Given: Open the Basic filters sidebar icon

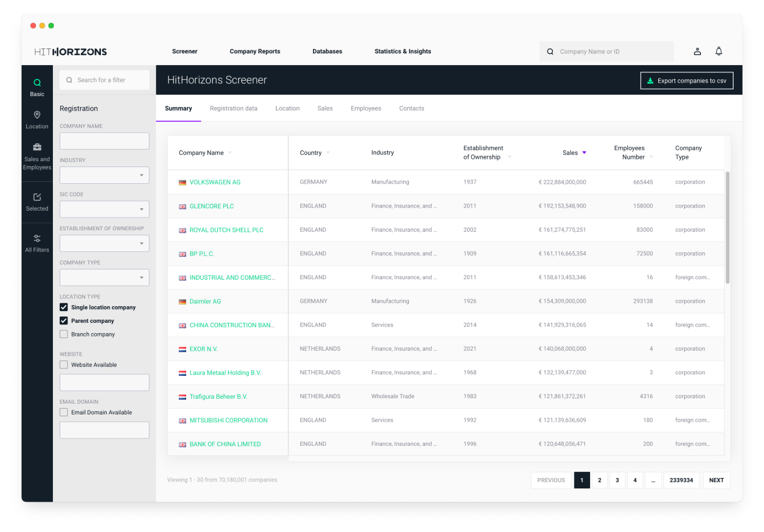Looking at the screenshot, I should 37,83.
